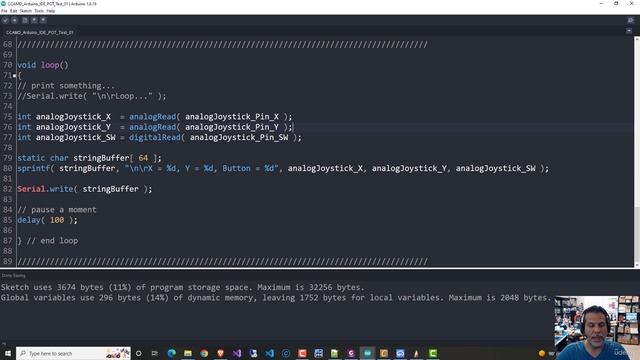This screenshot has width=640, height=360.
Task: Click the commented Serial.write line 73
Action: (92, 96)
